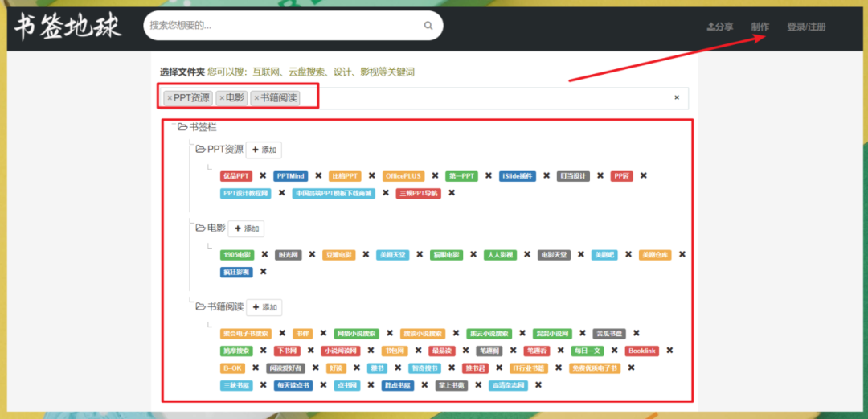
Task: Remove the 每日一文 bookmark with its X
Action: [615, 351]
